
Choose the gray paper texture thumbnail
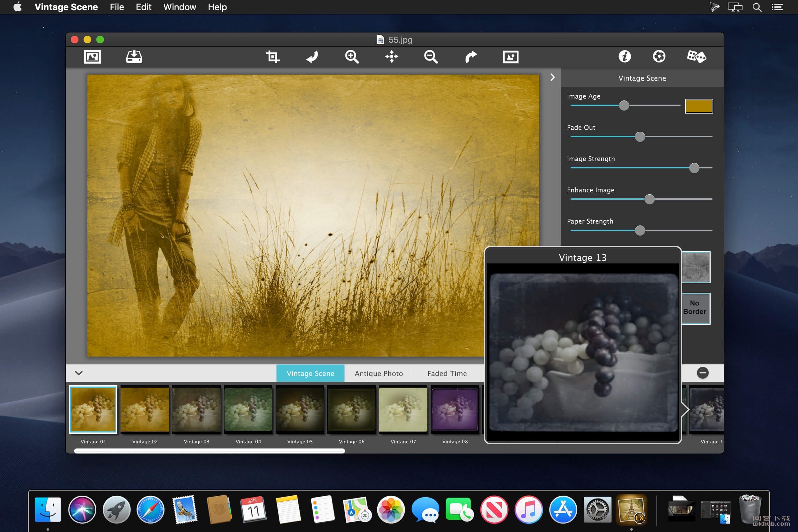[696, 267]
